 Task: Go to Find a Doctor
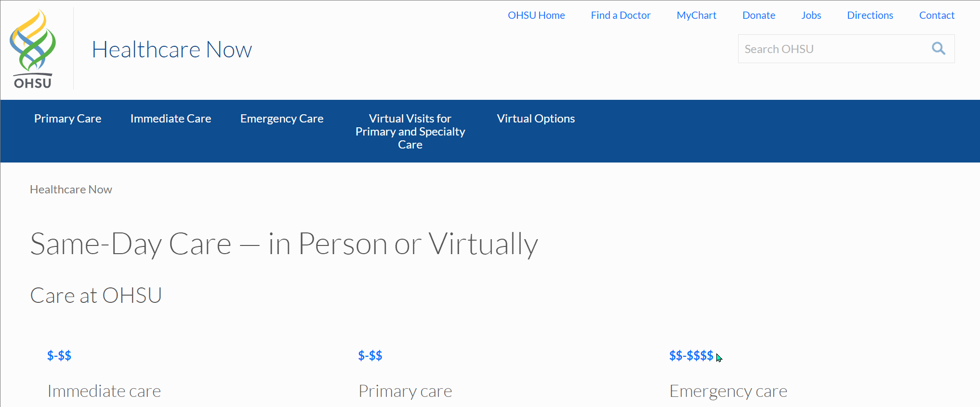(621, 15)
